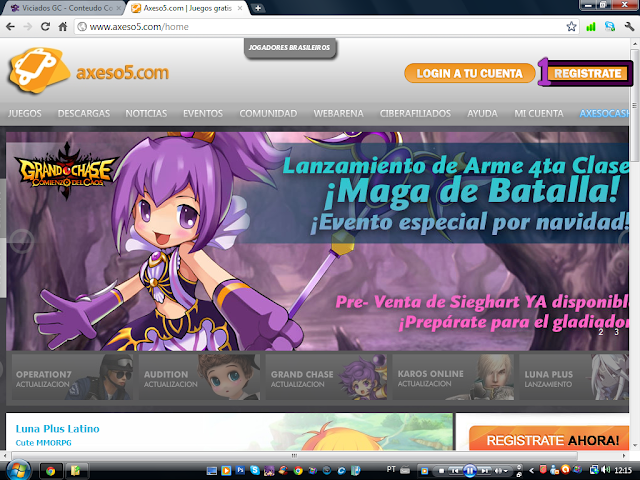The image size is (640, 480).
Task: Open the Karos Online Actualizacion thumbnail
Action: [453, 377]
